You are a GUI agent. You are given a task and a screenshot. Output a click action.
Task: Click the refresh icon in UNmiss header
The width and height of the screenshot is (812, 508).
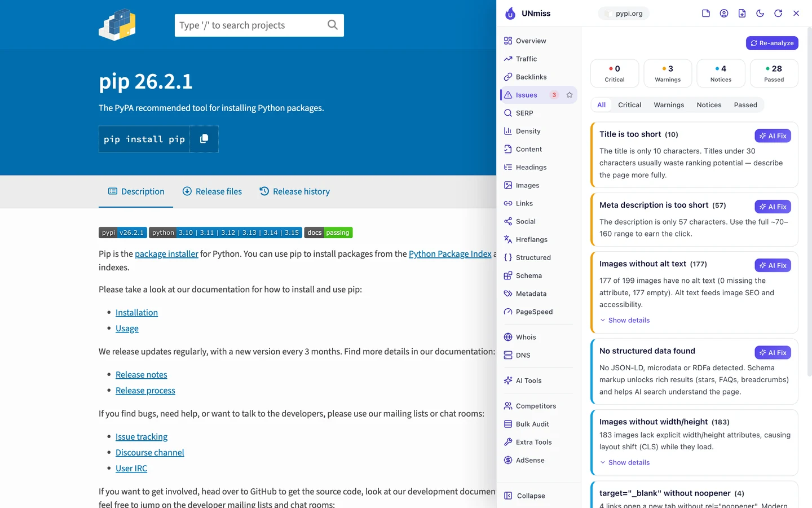click(x=778, y=14)
